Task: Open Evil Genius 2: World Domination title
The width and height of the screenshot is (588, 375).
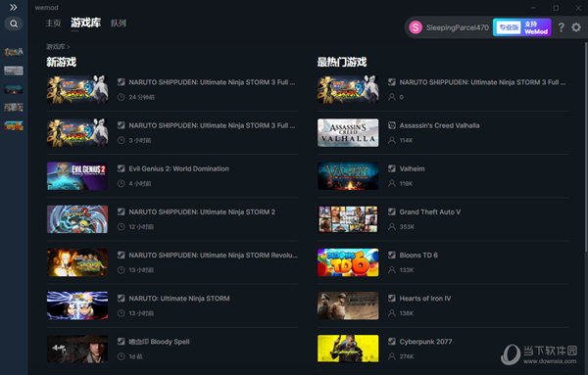Action: pos(179,168)
